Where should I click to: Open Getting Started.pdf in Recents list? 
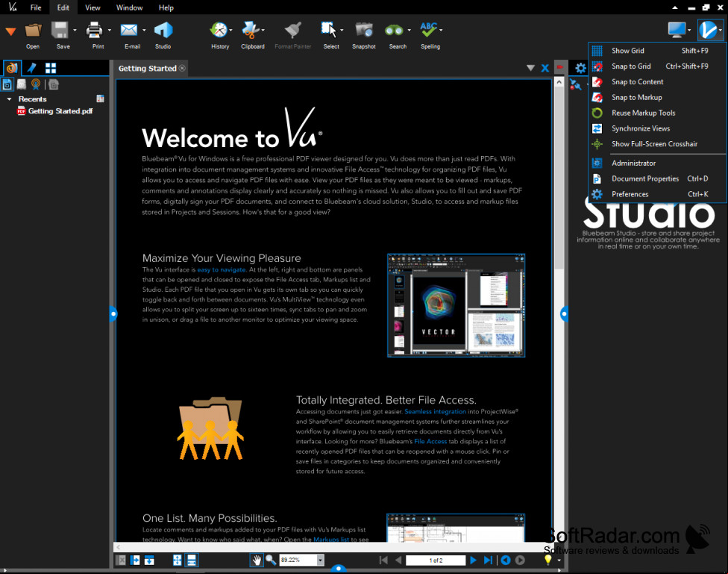(60, 111)
